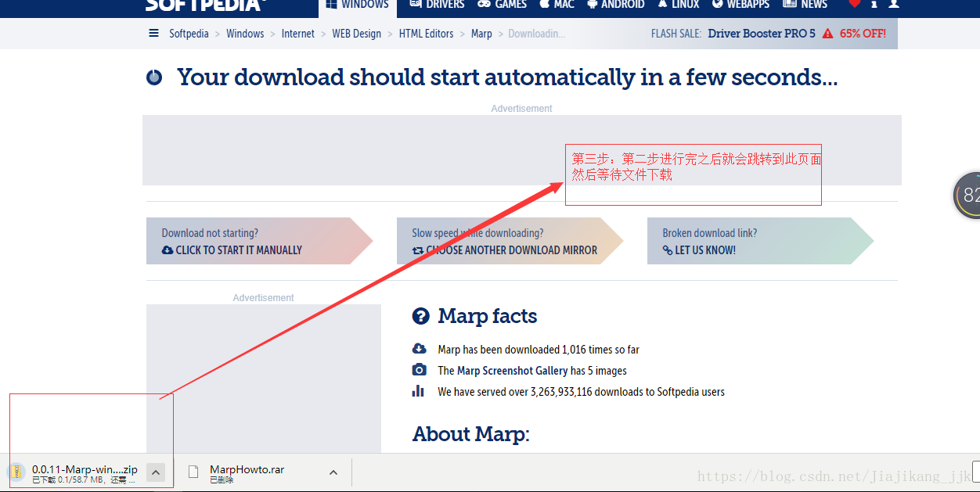Open the DRIVERS section
The width and height of the screenshot is (980, 492).
[437, 5]
